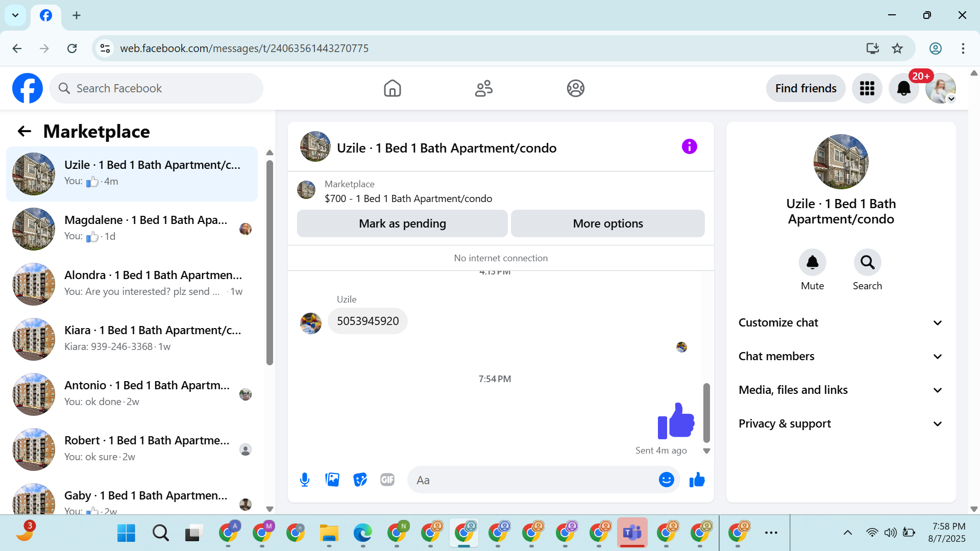Open Windows taskbar search
980x551 pixels.
[x=160, y=533]
